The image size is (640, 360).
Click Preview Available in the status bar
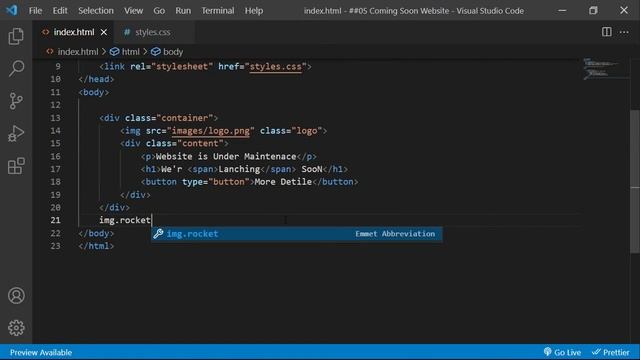(41, 352)
